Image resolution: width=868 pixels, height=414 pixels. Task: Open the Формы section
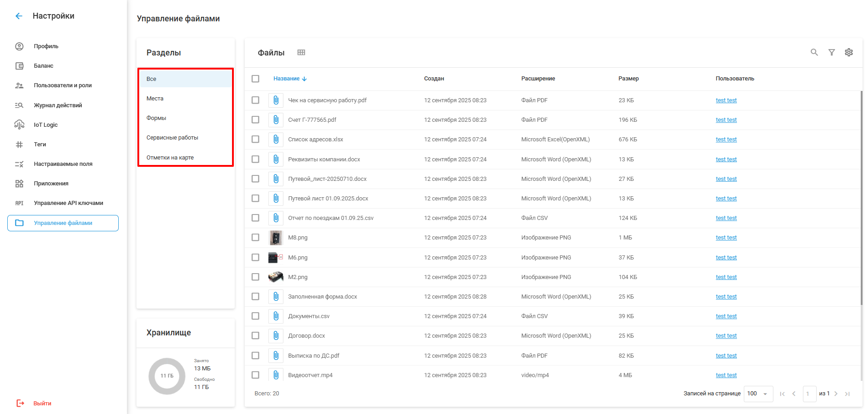point(156,118)
